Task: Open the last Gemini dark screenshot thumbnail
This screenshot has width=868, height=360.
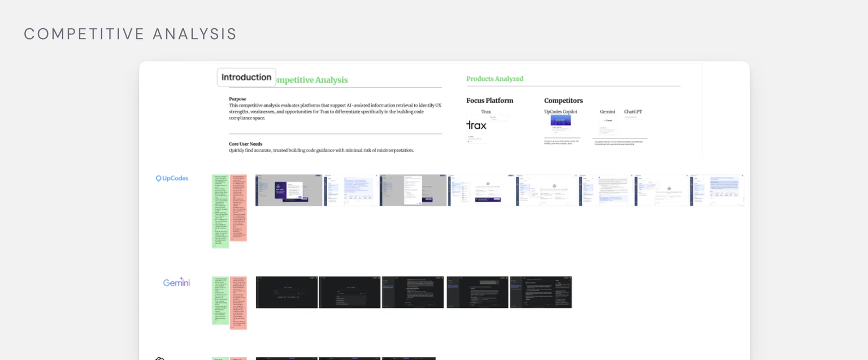Action: pos(541,292)
